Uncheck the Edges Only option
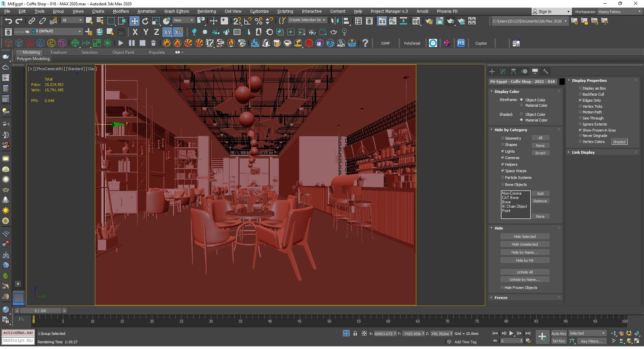This screenshot has width=644, height=349. pos(580,100)
